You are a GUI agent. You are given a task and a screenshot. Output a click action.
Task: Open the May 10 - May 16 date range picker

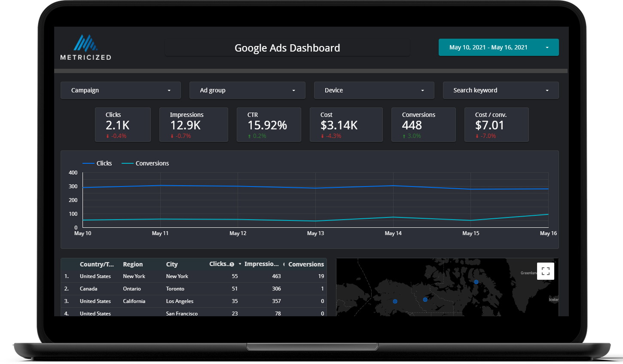[498, 47]
